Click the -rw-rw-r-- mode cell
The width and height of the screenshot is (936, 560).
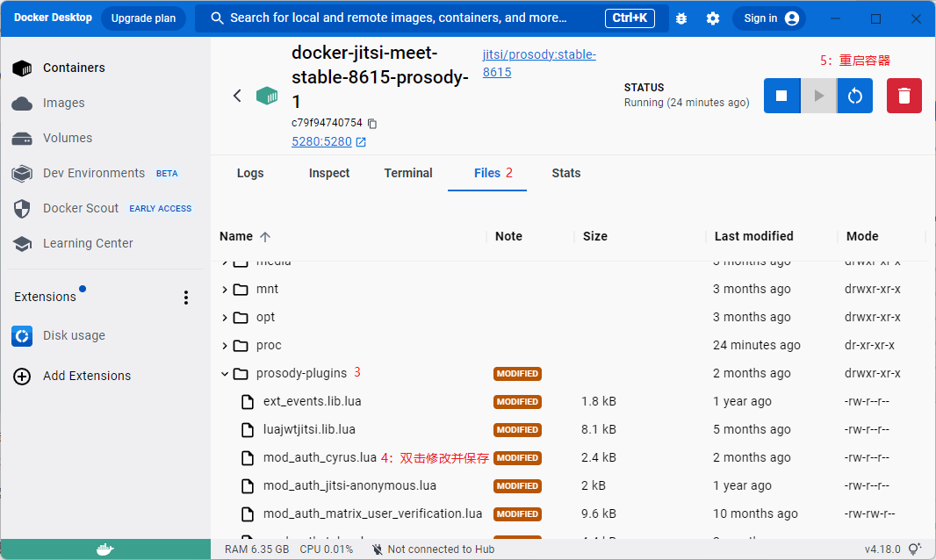point(870,514)
